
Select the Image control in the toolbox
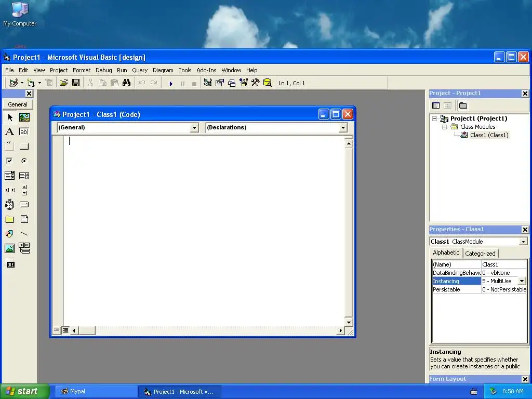click(x=10, y=248)
